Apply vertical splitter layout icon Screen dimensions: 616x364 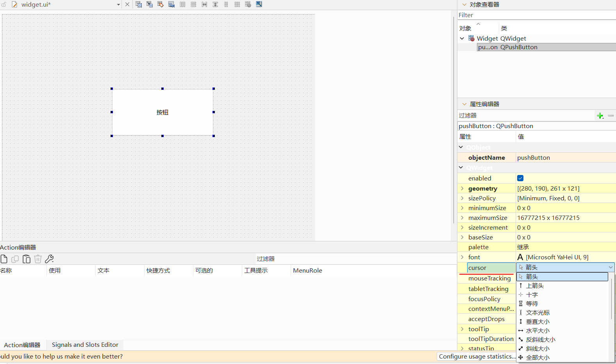pyautogui.click(x=215, y=4)
